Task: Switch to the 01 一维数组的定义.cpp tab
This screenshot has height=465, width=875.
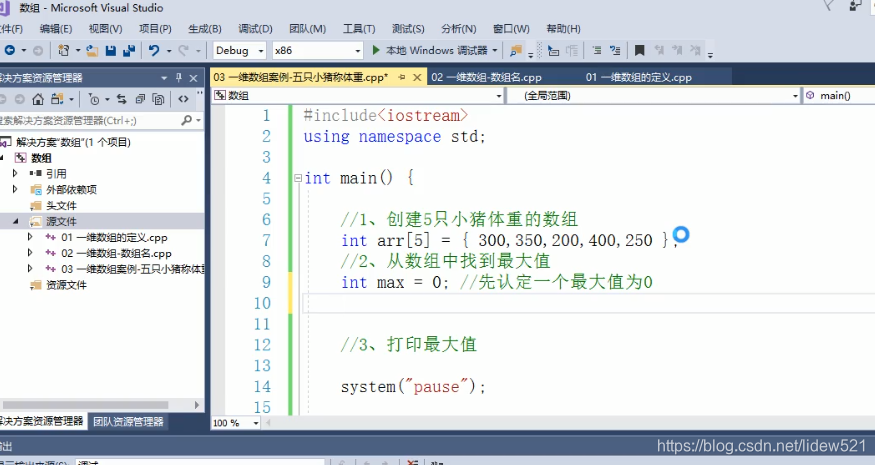Action: tap(639, 78)
